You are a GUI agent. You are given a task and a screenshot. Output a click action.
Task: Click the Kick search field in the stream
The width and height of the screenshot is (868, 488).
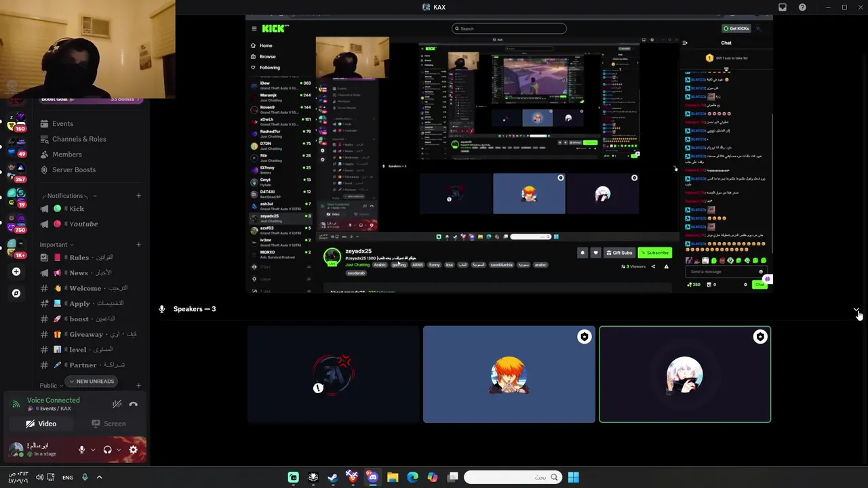click(x=509, y=28)
